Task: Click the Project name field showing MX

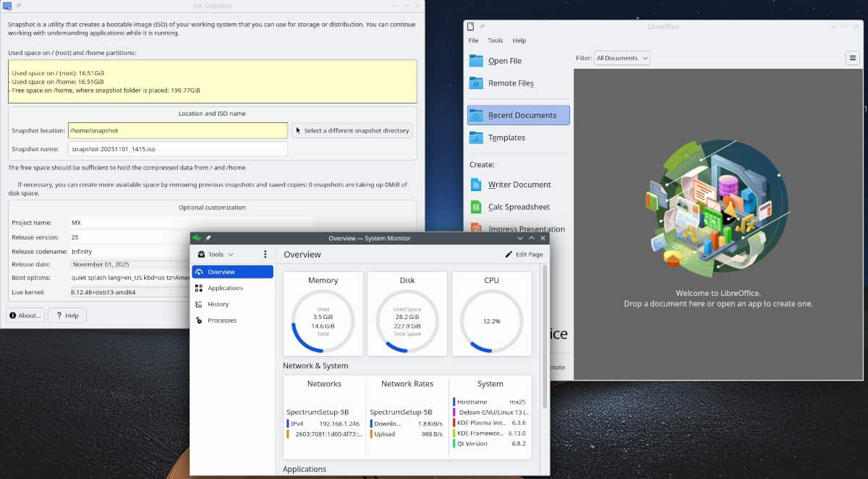Action: coord(191,223)
